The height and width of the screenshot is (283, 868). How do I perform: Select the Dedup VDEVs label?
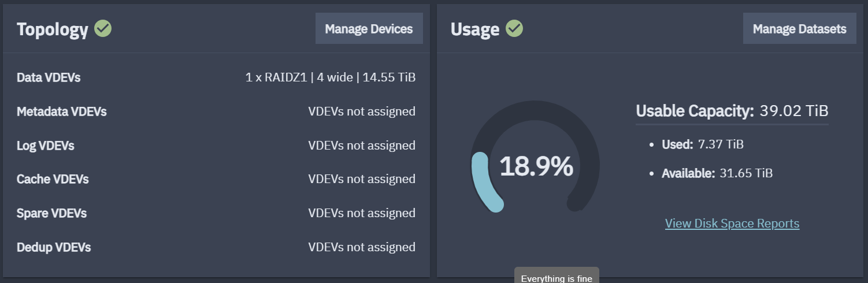[x=54, y=247]
